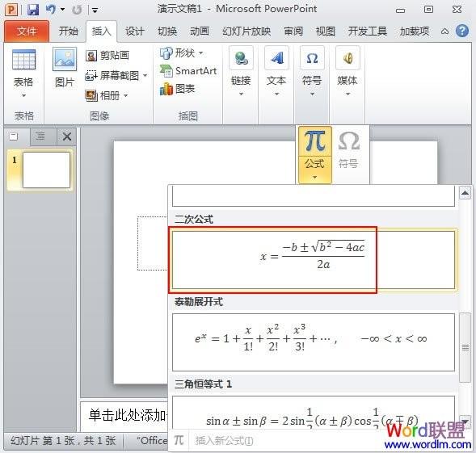Screen dimensions: 476x453
Task: Expand the Shapes (形状) dropdown
Action: (201, 53)
